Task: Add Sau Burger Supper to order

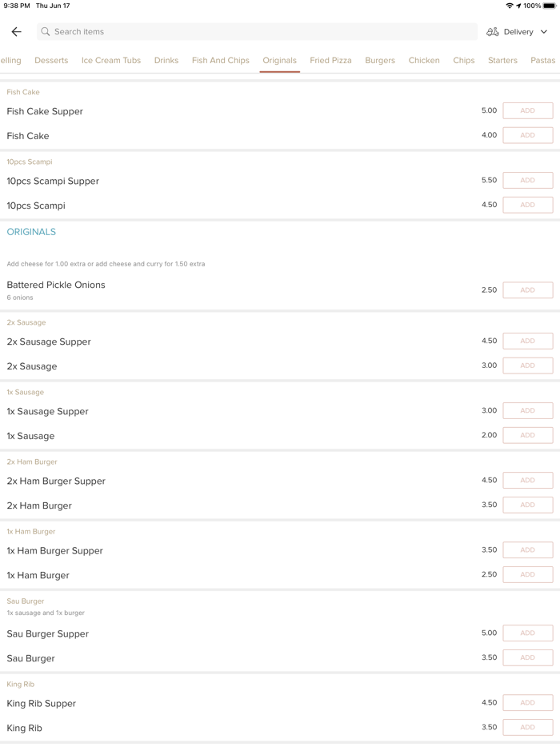Action: (527, 633)
